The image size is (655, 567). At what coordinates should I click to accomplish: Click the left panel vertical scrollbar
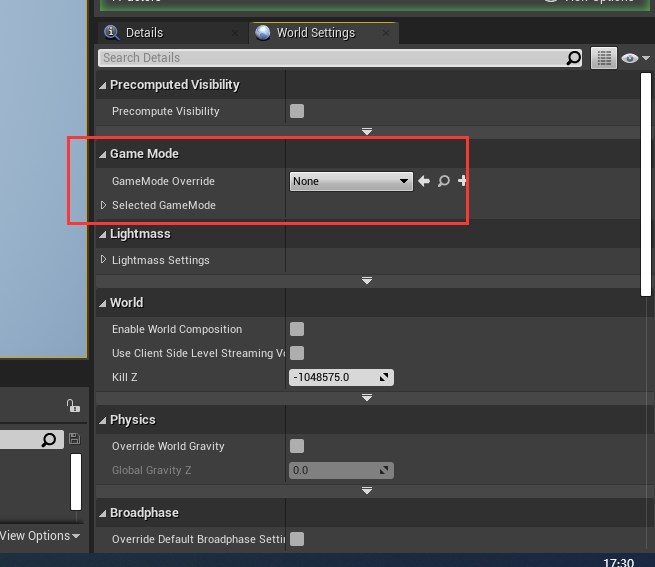point(76,482)
